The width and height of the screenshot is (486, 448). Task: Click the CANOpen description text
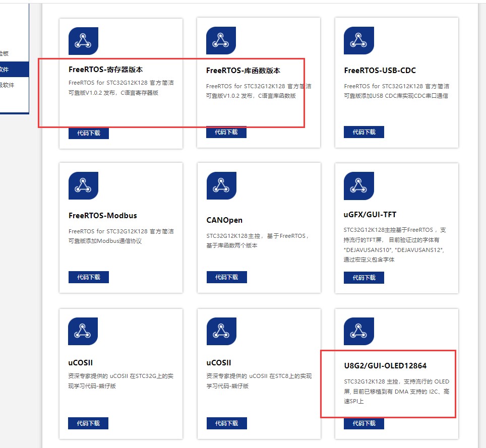[x=258, y=241]
